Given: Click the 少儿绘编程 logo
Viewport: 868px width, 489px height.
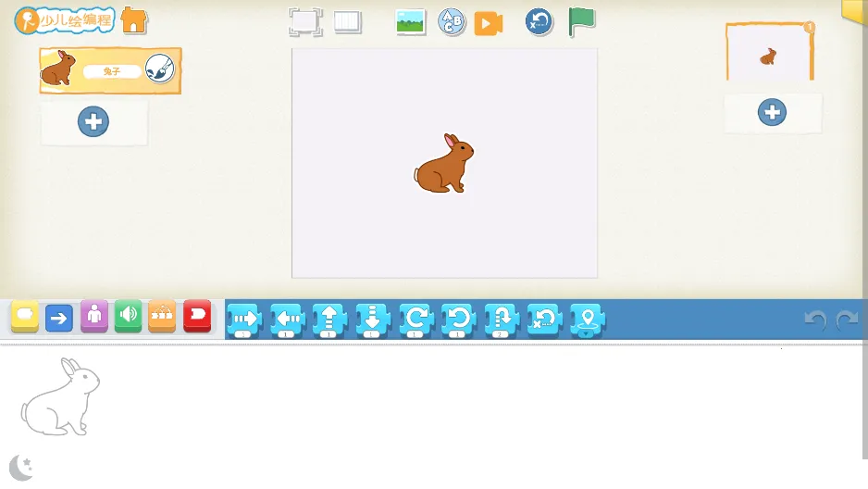Looking at the screenshot, I should pyautogui.click(x=64, y=20).
